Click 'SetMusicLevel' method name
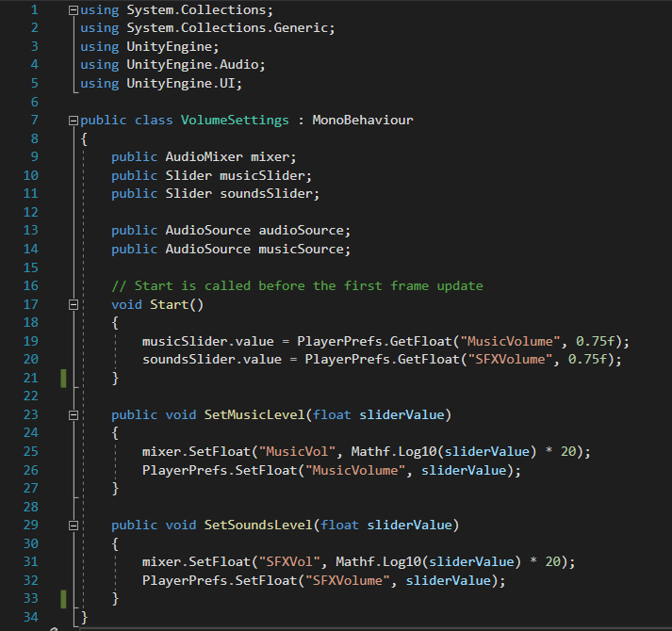 pos(254,414)
